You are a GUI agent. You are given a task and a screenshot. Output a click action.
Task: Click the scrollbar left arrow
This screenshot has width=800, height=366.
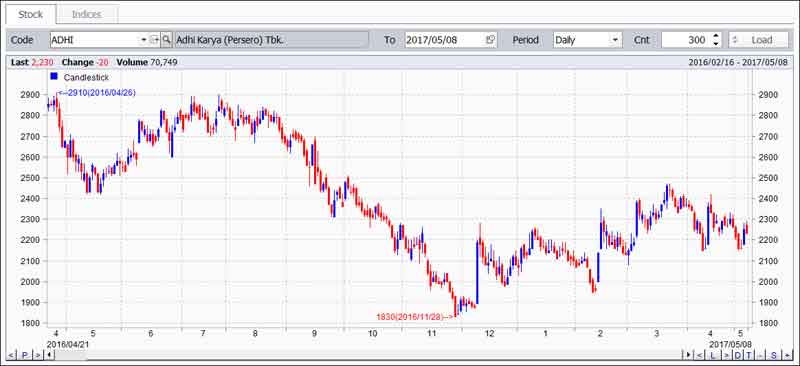coord(49,355)
